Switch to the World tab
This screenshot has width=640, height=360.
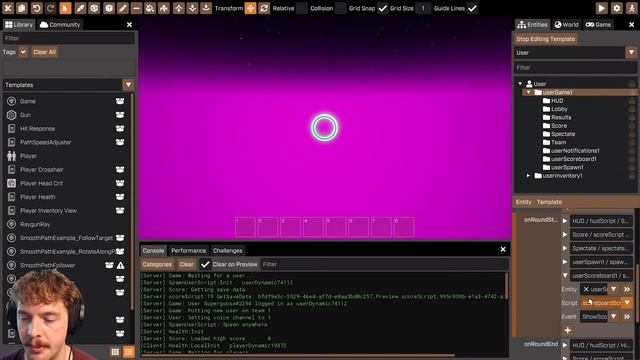566,24
